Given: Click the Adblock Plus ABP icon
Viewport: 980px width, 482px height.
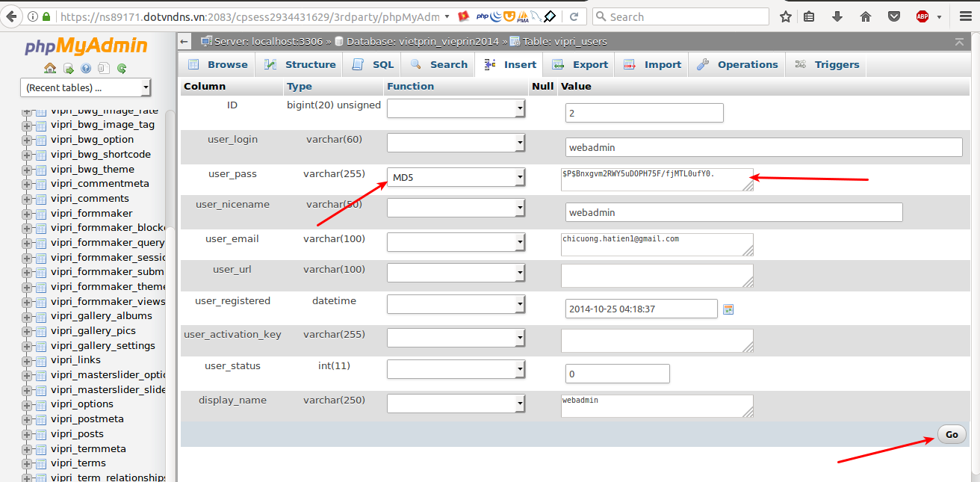Looking at the screenshot, I should pos(922,16).
